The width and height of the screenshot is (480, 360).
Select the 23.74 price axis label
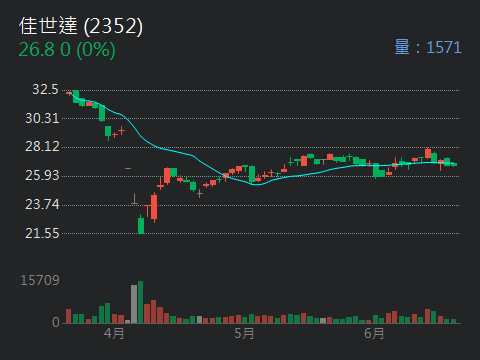[x=42, y=204]
